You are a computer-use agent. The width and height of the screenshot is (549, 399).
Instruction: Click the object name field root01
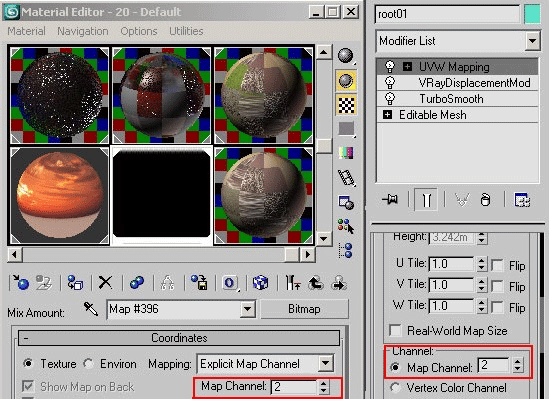[447, 14]
